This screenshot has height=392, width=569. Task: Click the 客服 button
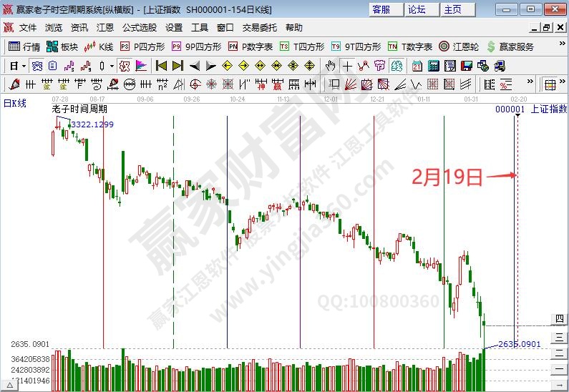pyautogui.click(x=386, y=9)
